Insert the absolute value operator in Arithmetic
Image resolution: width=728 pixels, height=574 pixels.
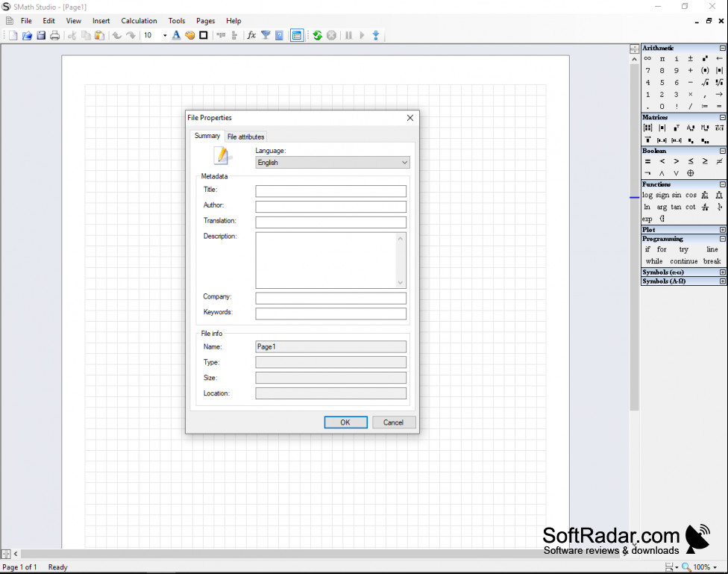(719, 71)
